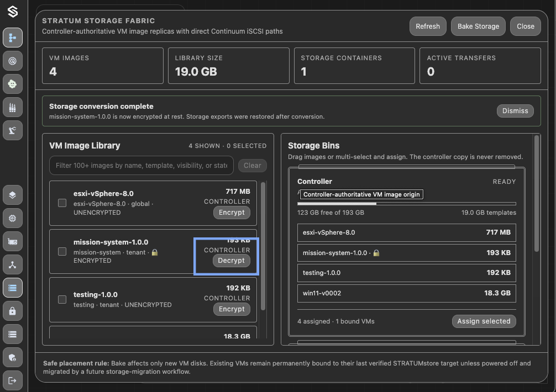Click the Storage Bins panel scrollbar
Screen dimensions: 556x392
pos(537,193)
